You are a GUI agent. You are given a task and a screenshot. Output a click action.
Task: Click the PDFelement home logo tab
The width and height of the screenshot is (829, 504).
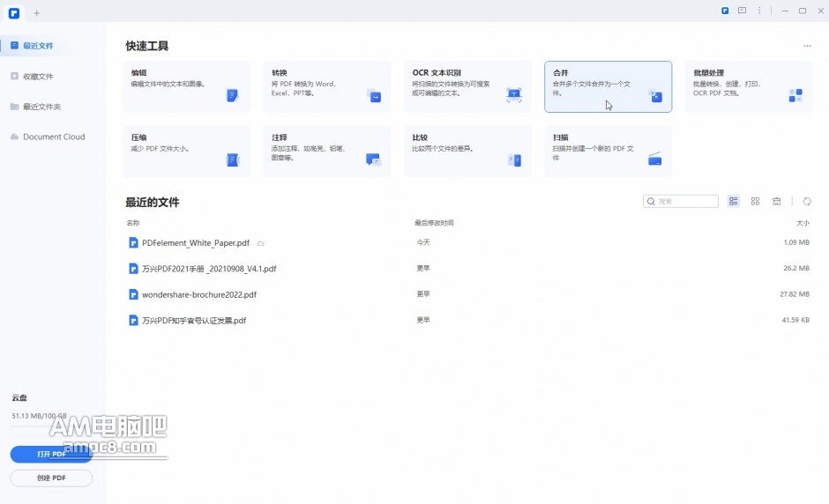coord(14,12)
